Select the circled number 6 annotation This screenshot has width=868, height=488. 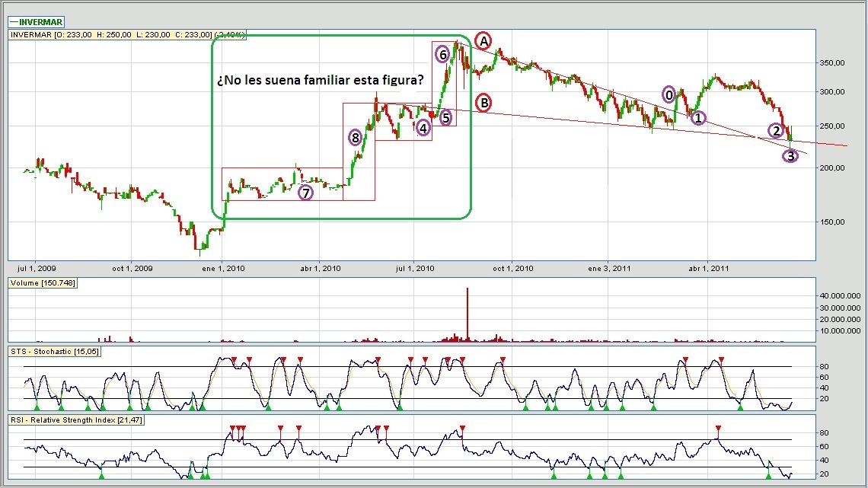click(442, 55)
